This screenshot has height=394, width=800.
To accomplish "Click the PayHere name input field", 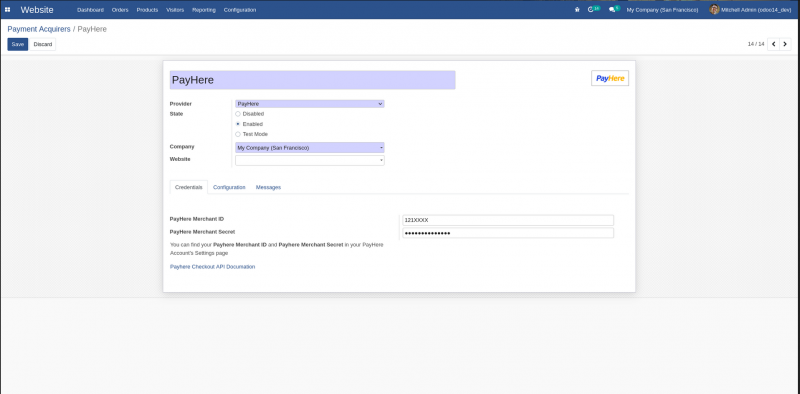I will tap(312, 80).
